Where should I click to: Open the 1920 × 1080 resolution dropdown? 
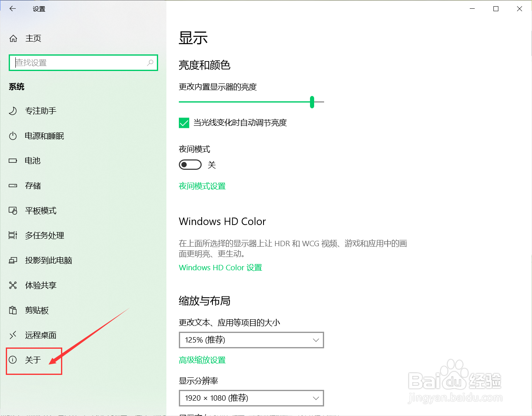[251, 398]
